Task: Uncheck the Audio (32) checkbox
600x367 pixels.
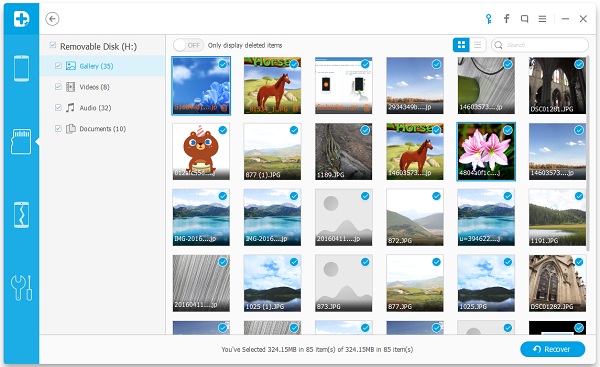Action: point(58,108)
